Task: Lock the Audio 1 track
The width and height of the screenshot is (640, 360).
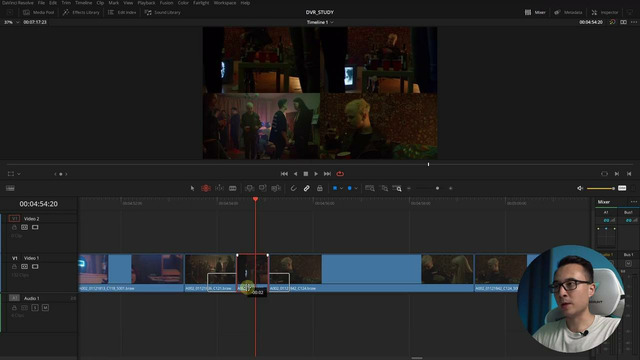Action: (14, 308)
